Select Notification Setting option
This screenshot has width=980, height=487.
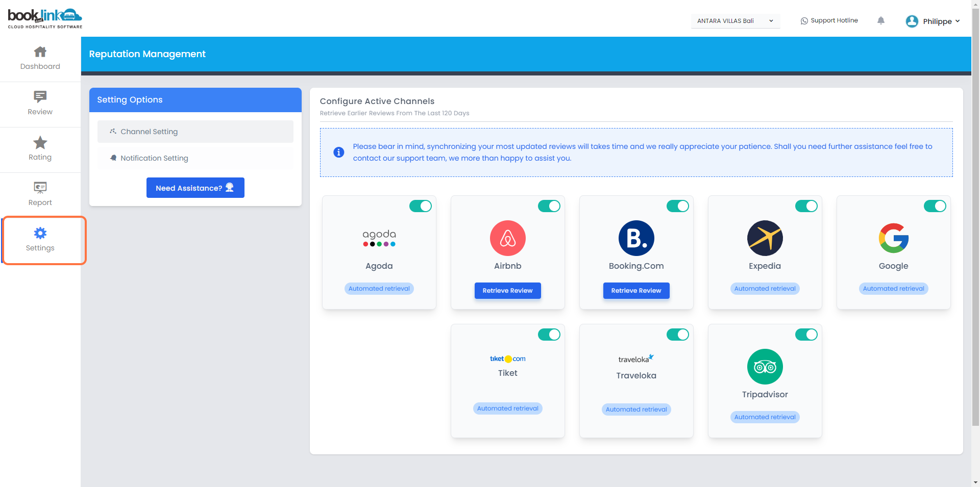(x=195, y=158)
